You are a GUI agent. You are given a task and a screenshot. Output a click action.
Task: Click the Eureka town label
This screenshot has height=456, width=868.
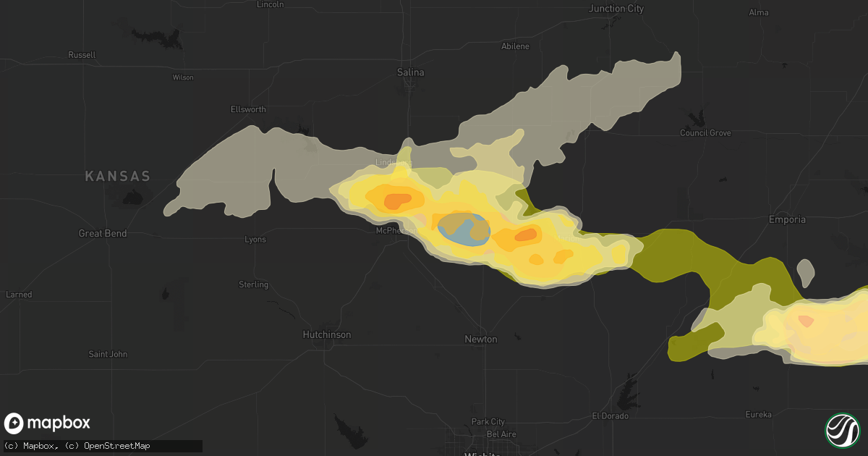pyautogui.click(x=759, y=415)
